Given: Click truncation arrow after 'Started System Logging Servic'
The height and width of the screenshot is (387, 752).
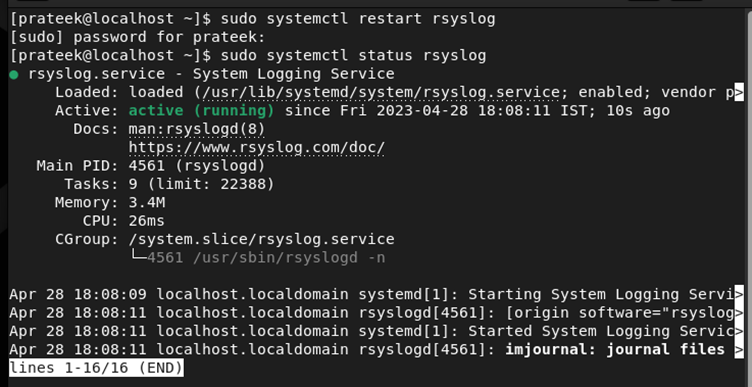Looking at the screenshot, I should [x=739, y=331].
